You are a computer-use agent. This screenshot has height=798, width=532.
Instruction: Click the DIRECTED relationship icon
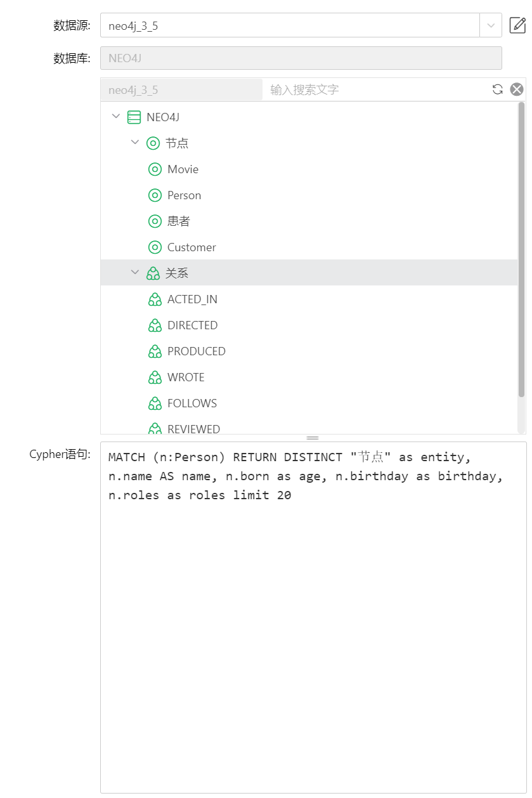[x=155, y=325]
